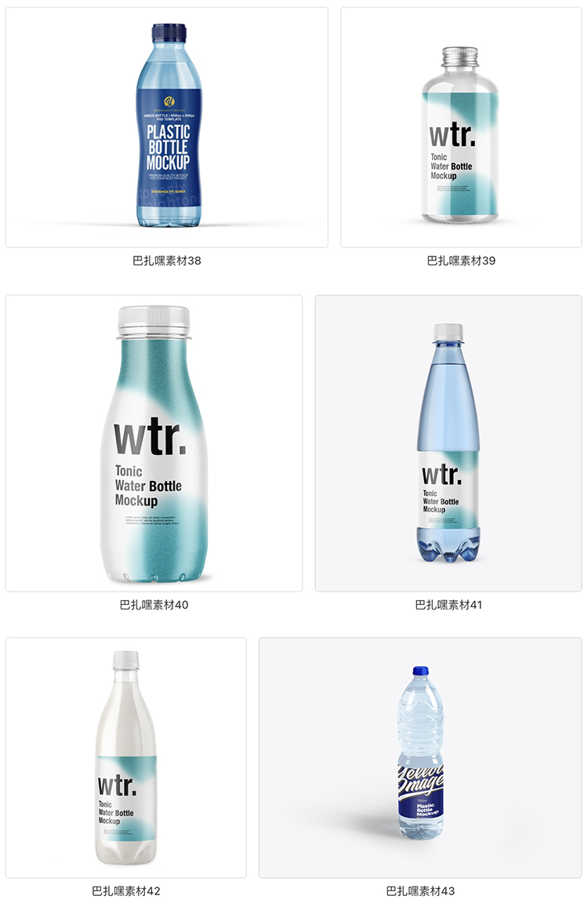Click the caption 巴扎嘿素材40
This screenshot has height=903, width=588.
(x=154, y=605)
